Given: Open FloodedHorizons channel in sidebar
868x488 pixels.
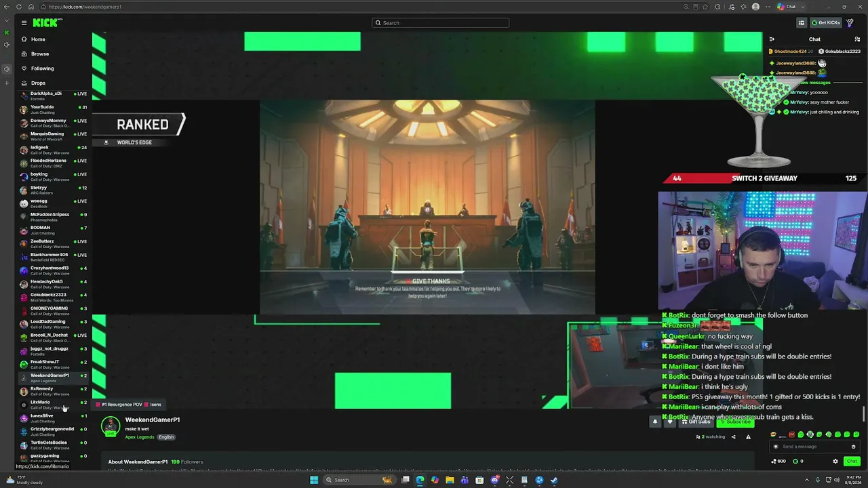Looking at the screenshot, I should click(53, 163).
